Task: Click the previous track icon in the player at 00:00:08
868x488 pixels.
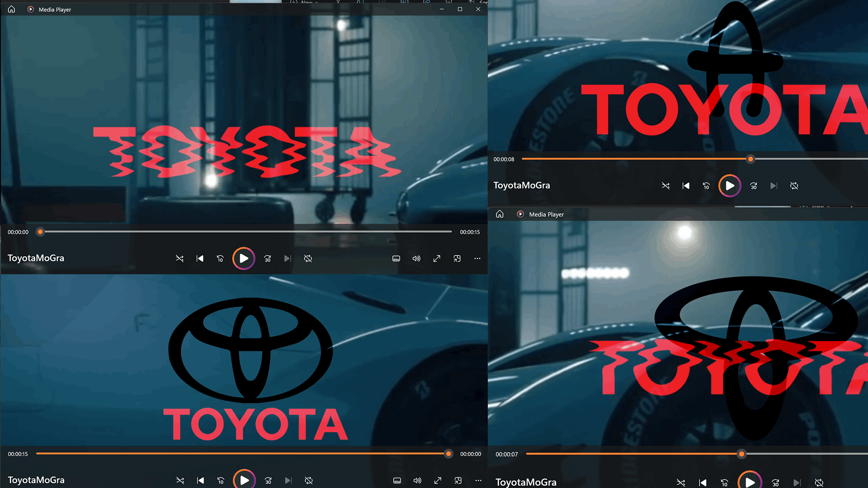Action: 686,186
